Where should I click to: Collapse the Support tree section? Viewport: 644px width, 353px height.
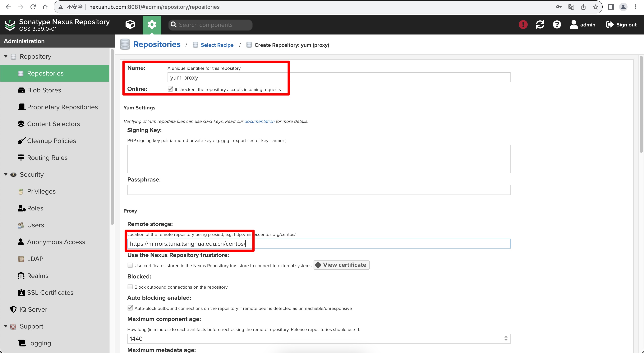pos(6,326)
